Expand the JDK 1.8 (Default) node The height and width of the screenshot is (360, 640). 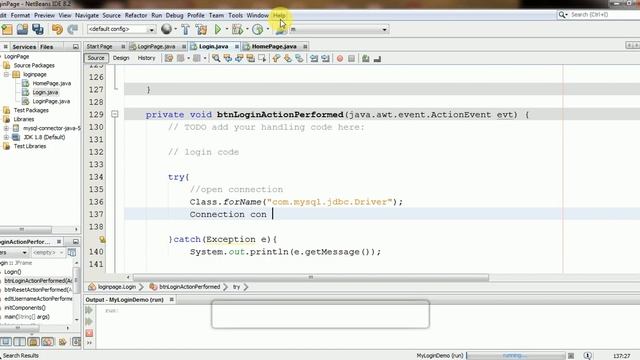(x=6, y=137)
